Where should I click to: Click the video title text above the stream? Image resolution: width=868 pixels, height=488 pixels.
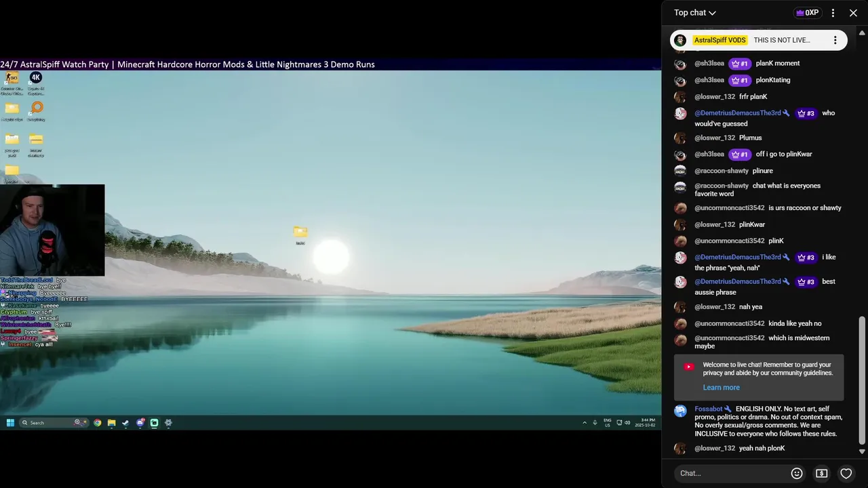187,64
